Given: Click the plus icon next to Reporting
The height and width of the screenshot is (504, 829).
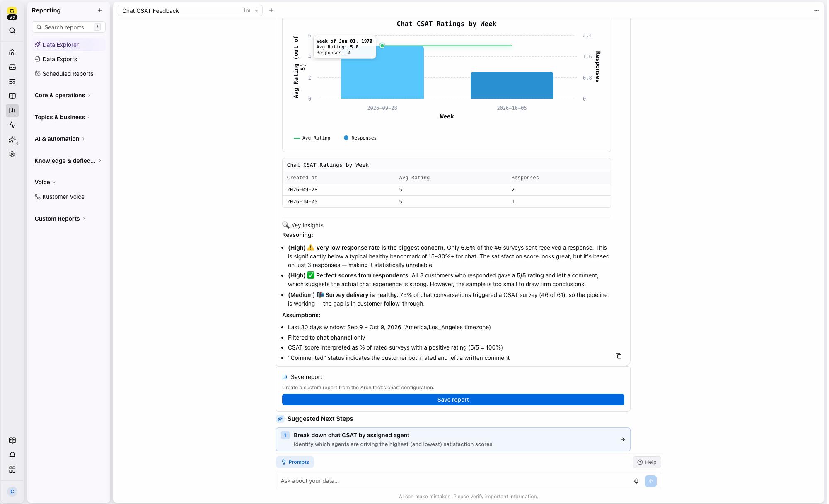Looking at the screenshot, I should [100, 10].
